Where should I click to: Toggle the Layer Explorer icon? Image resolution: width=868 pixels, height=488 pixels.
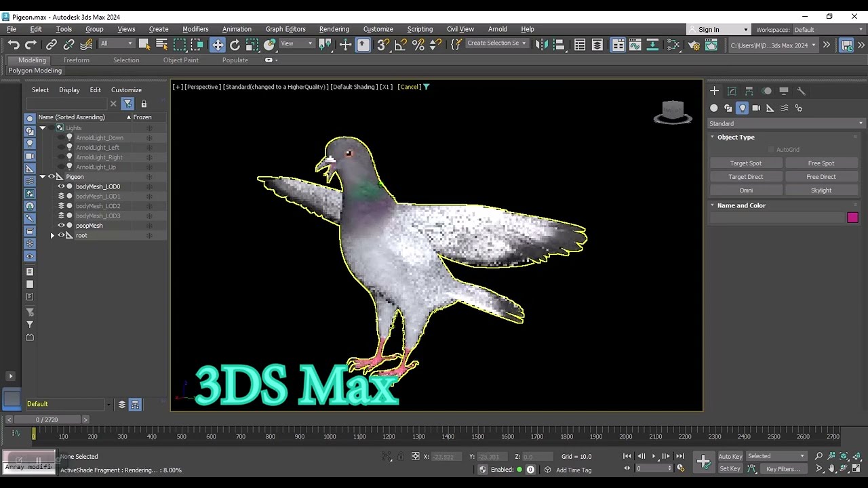(597, 45)
